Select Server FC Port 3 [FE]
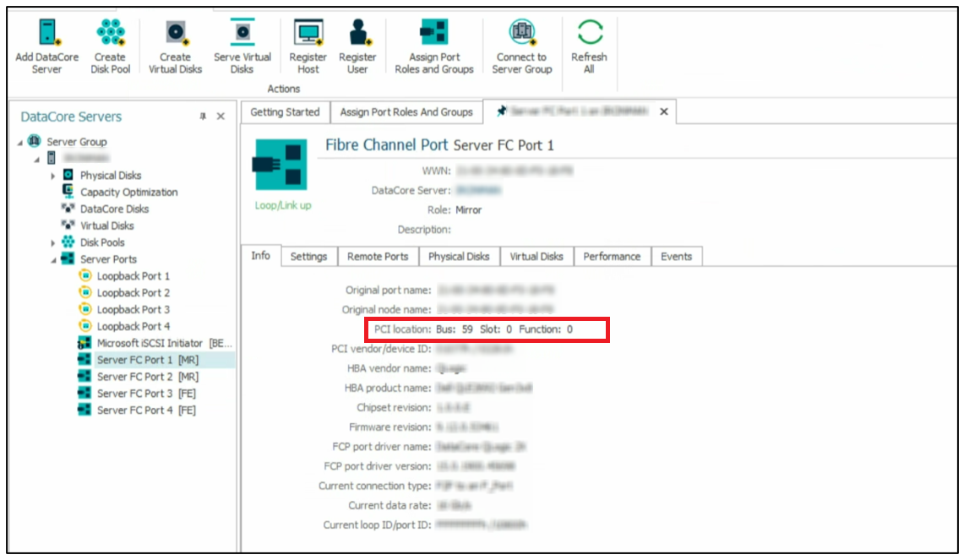964x560 pixels. click(x=147, y=394)
